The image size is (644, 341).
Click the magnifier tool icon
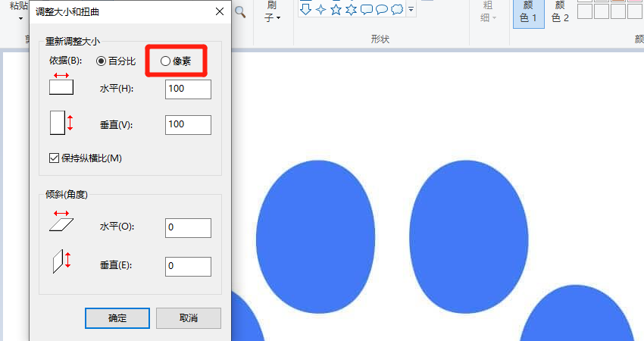tap(240, 11)
